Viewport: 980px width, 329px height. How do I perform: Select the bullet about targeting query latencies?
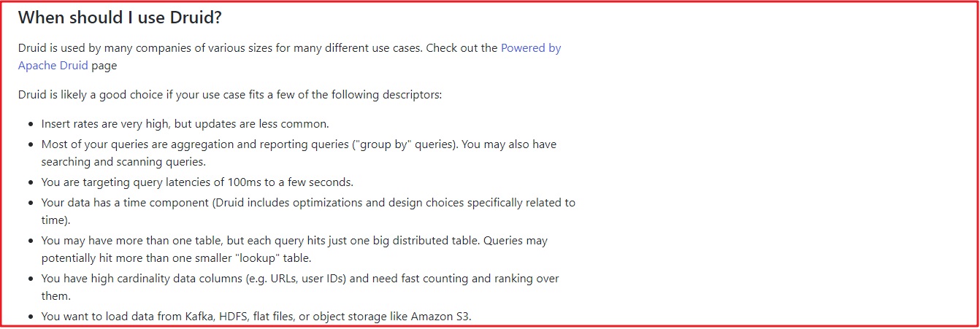pyautogui.click(x=197, y=182)
